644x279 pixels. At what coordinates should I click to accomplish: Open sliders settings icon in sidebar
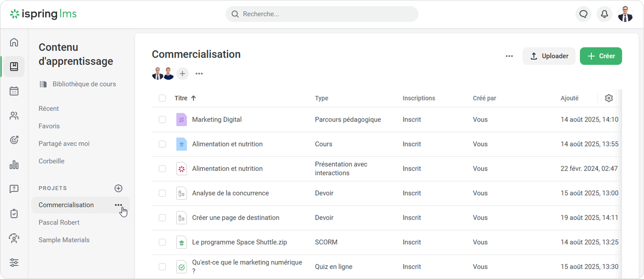14,263
